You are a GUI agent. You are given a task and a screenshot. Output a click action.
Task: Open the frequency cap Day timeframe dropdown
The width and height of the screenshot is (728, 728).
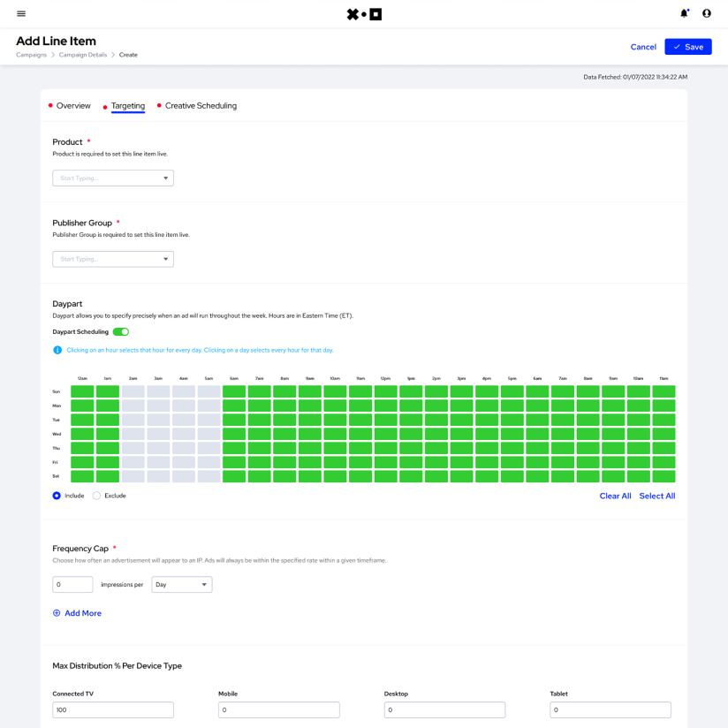[182, 585]
